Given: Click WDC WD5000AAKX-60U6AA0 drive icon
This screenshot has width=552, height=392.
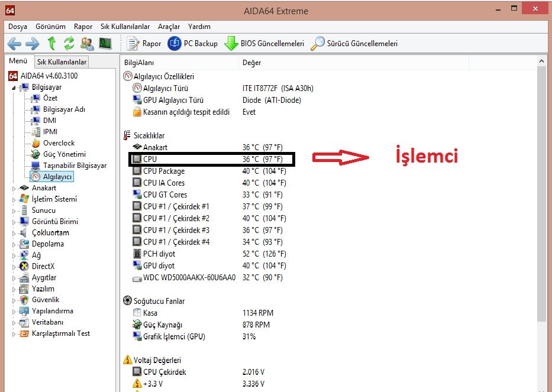Looking at the screenshot, I should point(137,278).
